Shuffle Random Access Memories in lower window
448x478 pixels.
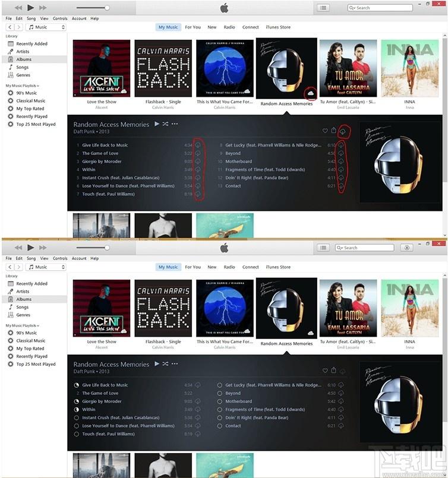[x=165, y=363]
